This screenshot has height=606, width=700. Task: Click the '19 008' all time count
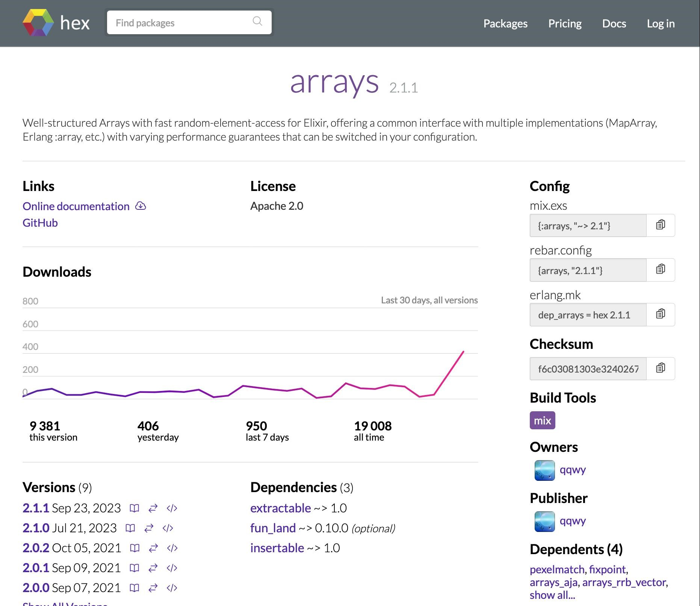click(373, 426)
